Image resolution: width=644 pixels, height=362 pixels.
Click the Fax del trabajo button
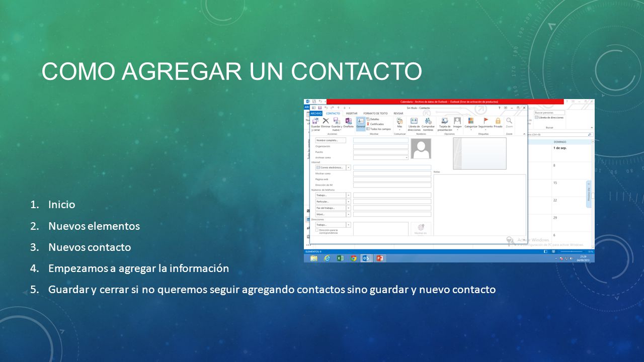tap(331, 208)
